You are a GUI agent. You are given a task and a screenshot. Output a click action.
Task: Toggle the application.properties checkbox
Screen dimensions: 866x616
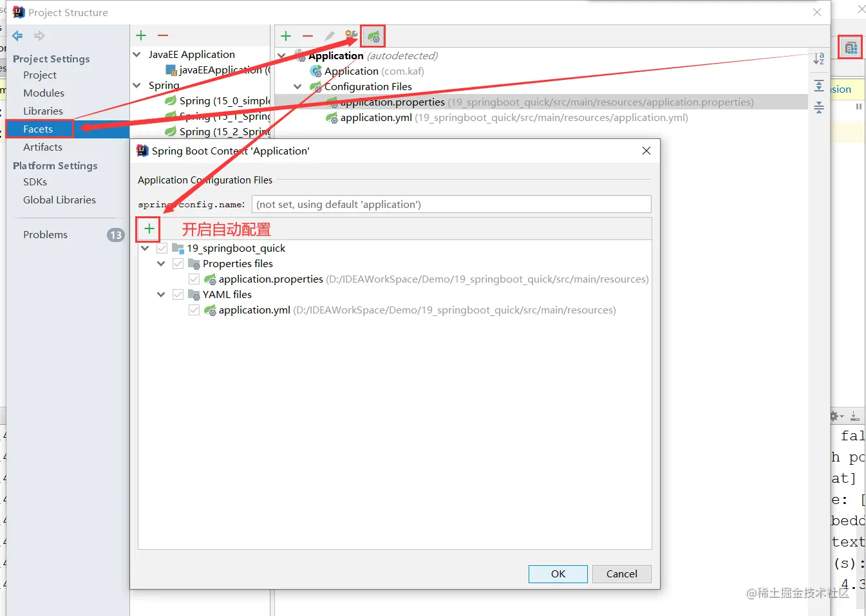[x=194, y=279]
